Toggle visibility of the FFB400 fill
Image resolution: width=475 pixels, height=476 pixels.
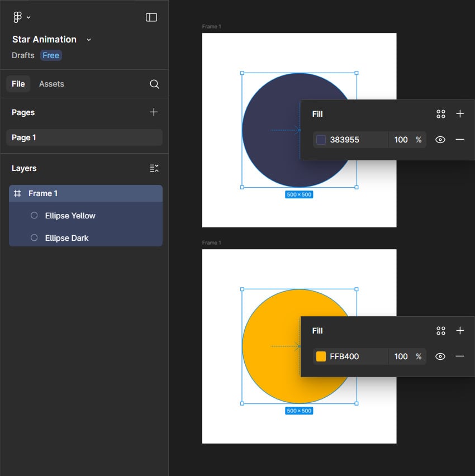(x=440, y=356)
